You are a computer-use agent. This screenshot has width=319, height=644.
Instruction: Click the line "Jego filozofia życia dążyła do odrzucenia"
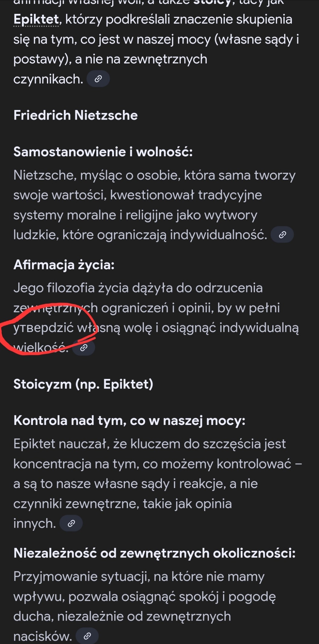click(x=138, y=288)
